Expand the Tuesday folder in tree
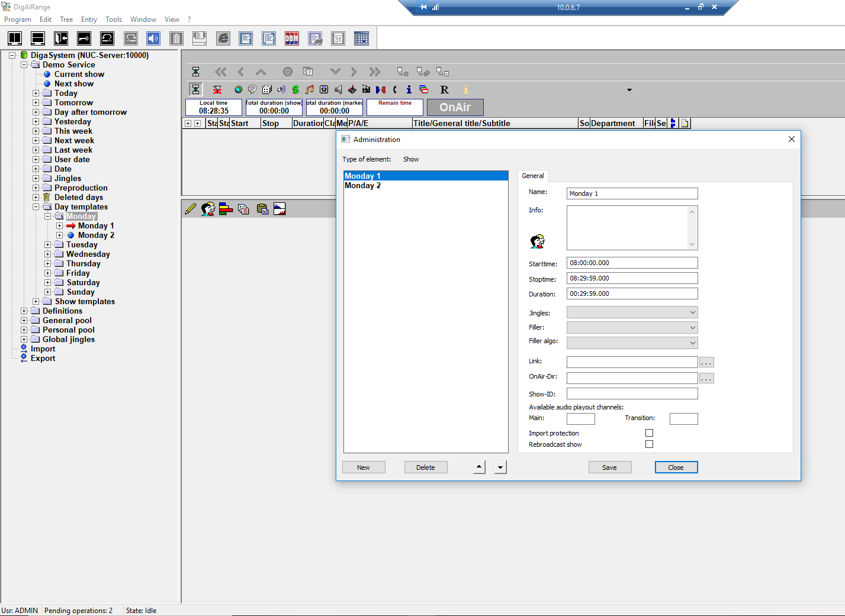The height and width of the screenshot is (616, 845). 48,244
